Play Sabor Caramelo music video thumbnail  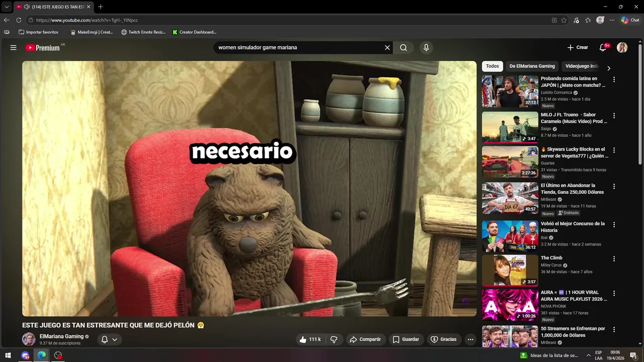(x=510, y=128)
